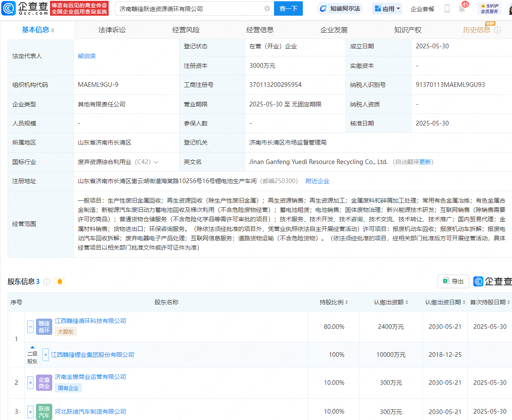Click 更新 link next to English name

(425, 162)
